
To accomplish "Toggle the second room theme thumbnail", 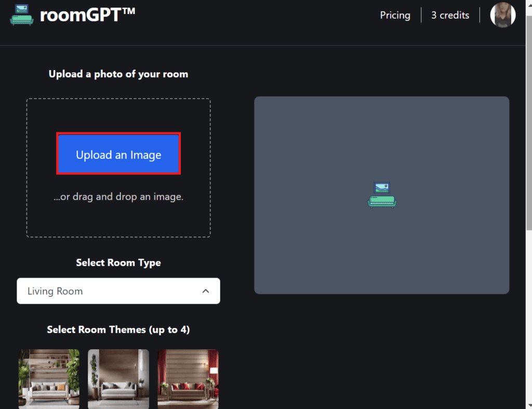I will (x=118, y=379).
